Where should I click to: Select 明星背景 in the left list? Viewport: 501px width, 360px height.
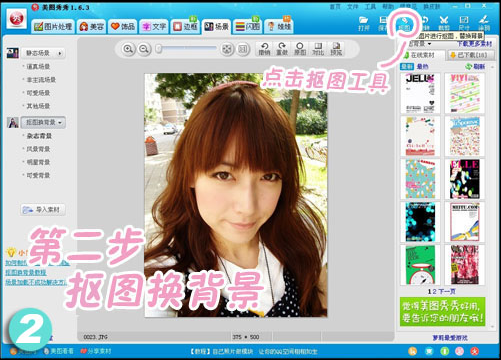click(x=38, y=162)
